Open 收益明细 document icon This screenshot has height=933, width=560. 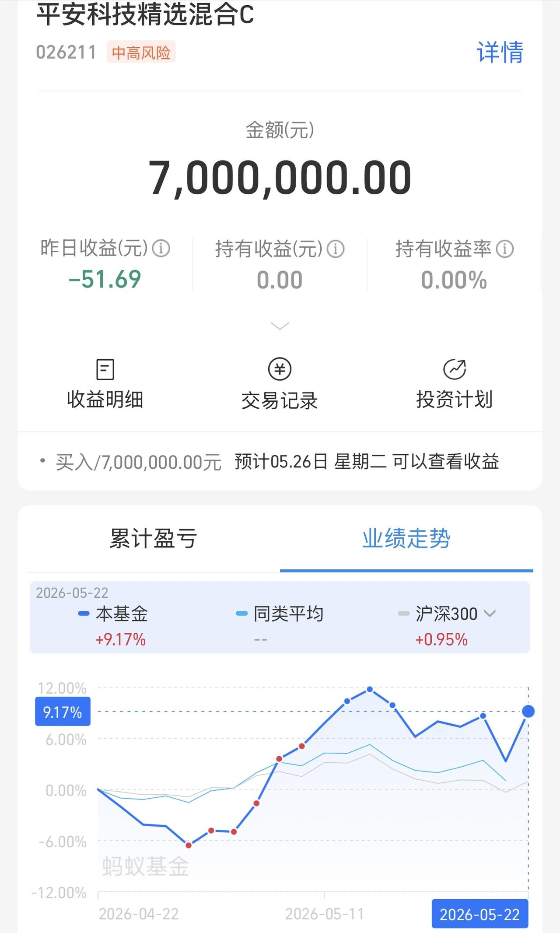[x=105, y=369]
